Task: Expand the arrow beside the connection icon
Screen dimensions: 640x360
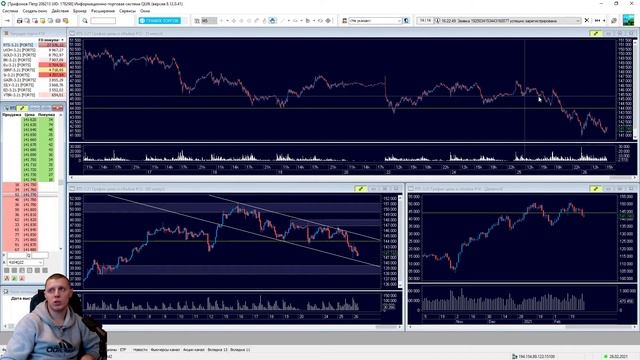Action: click(x=604, y=20)
